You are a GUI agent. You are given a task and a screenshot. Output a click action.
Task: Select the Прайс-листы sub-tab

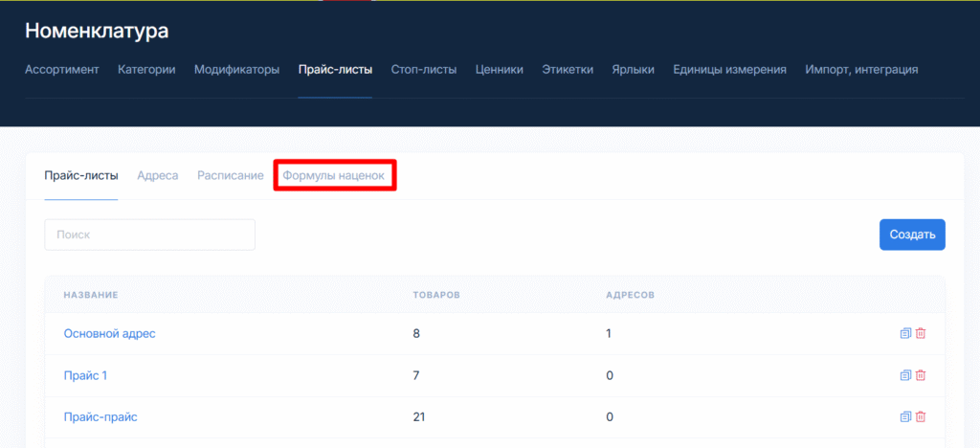click(x=81, y=176)
